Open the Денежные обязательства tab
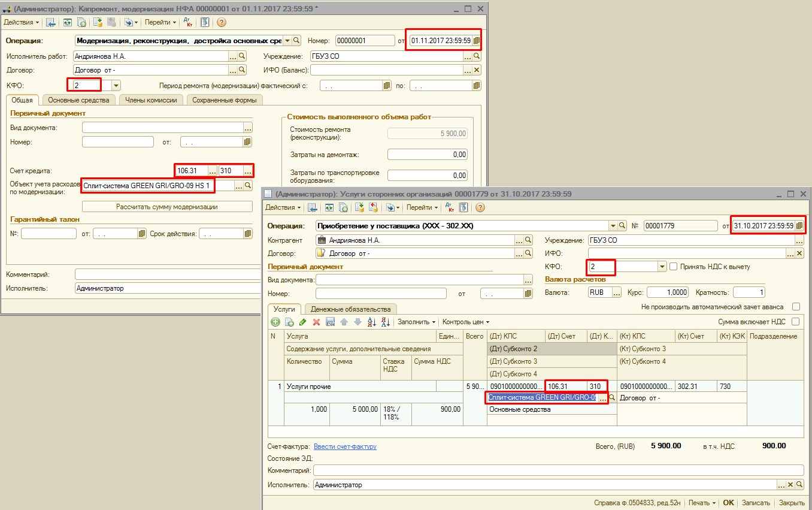The width and height of the screenshot is (812, 510). [x=351, y=309]
